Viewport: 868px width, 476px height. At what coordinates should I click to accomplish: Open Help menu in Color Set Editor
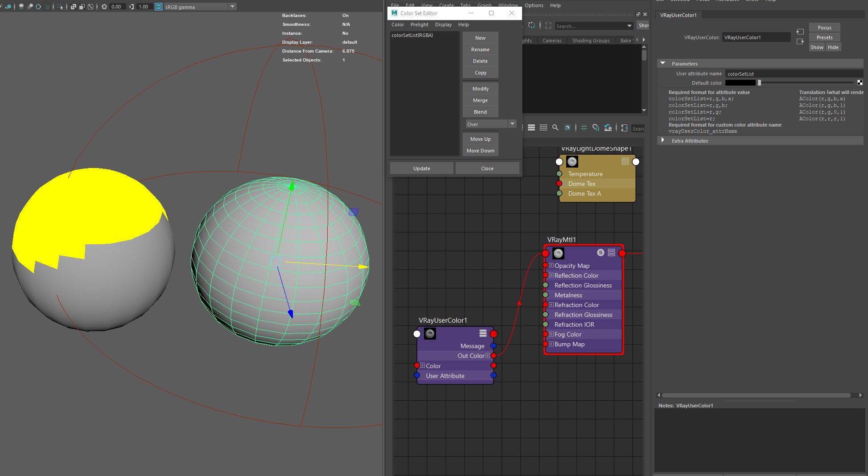[x=464, y=25]
